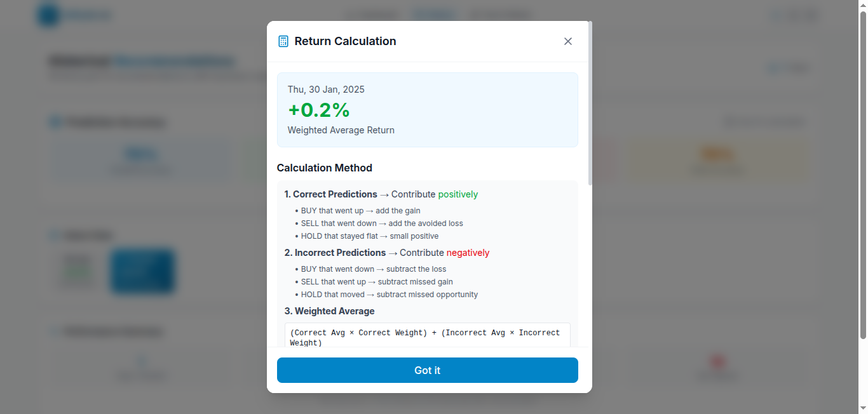This screenshot has height=414, width=868.
Task: Close the Return Calculation dialog with X
Action: pos(568,41)
